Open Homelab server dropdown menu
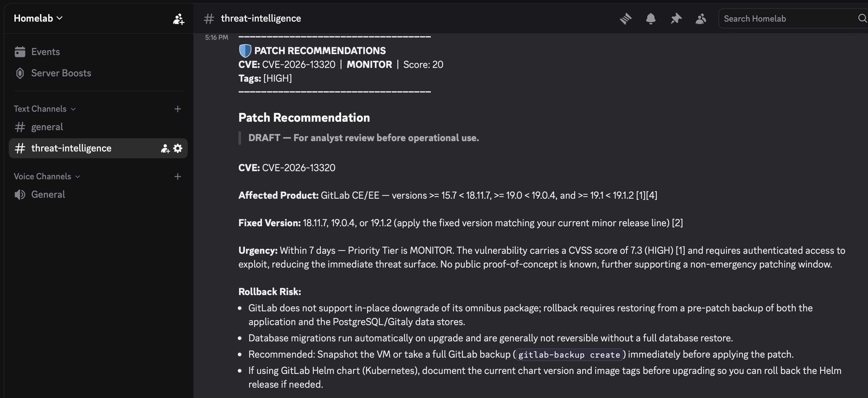This screenshot has width=868, height=398. click(x=38, y=18)
